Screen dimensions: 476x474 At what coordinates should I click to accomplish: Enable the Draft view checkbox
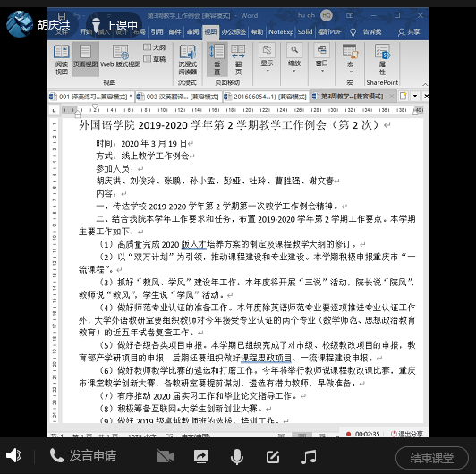point(155,59)
